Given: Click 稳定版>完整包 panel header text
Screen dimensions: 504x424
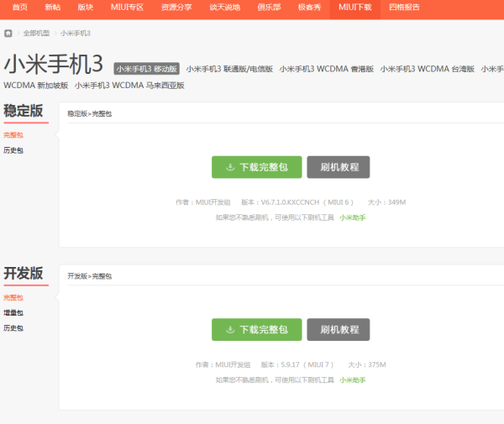Looking at the screenshot, I should [x=89, y=113].
